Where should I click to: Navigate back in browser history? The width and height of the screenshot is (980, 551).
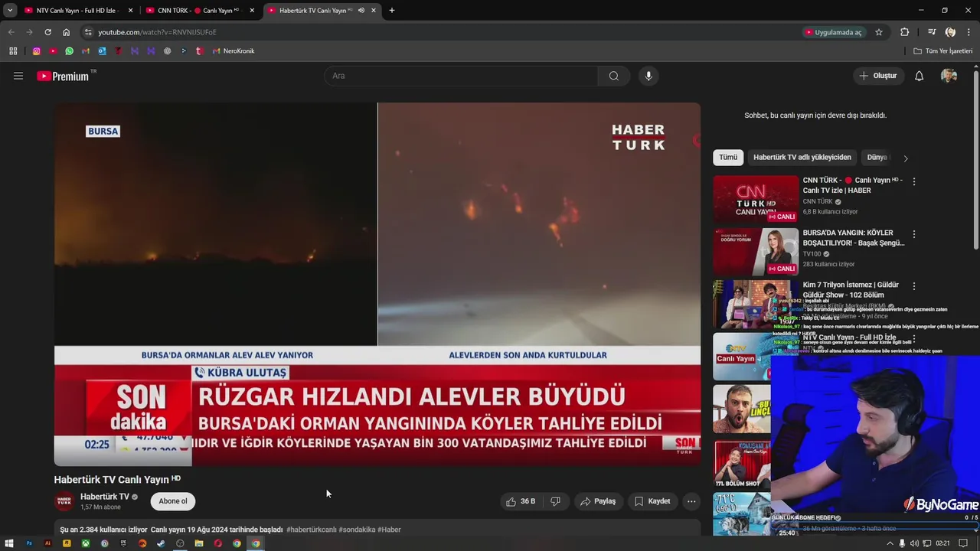[11, 32]
